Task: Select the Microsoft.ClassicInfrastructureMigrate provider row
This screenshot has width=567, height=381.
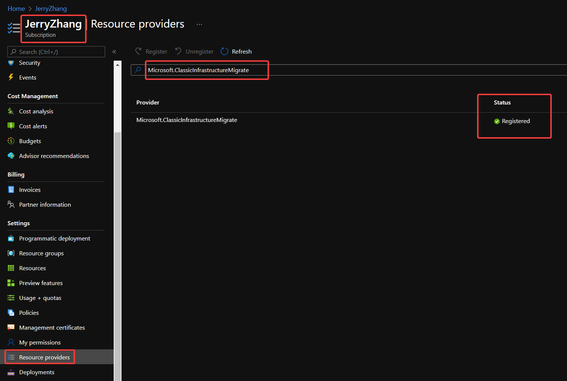Action: 349,121
